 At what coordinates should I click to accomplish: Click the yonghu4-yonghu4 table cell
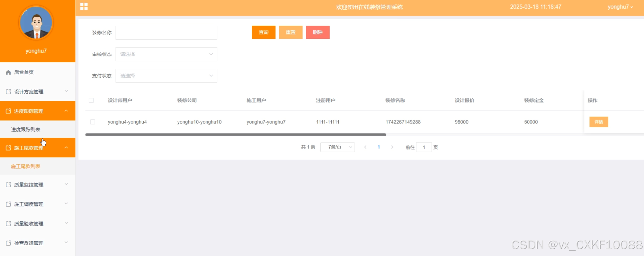[127, 122]
